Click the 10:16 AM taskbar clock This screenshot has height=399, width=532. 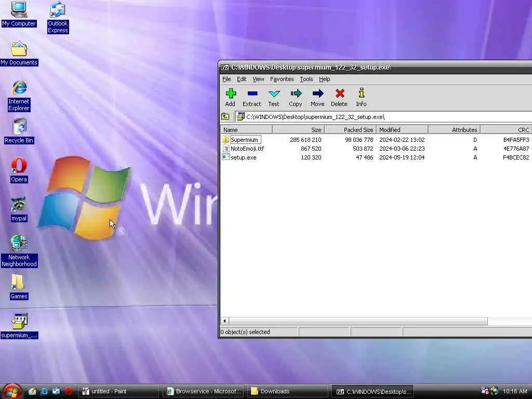point(515,392)
